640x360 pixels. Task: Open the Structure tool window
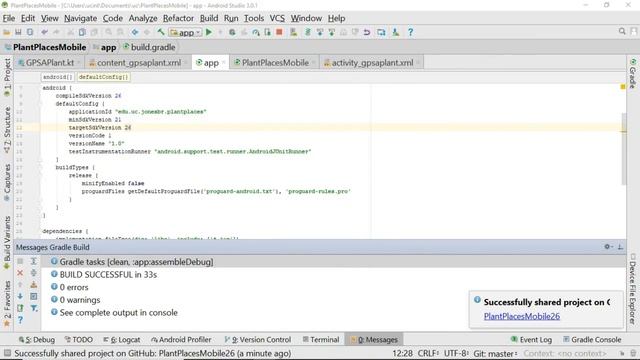click(7, 130)
